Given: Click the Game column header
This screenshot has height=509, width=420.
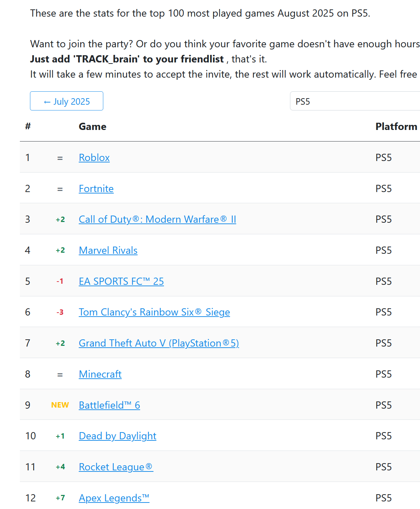Looking at the screenshot, I should (x=92, y=127).
